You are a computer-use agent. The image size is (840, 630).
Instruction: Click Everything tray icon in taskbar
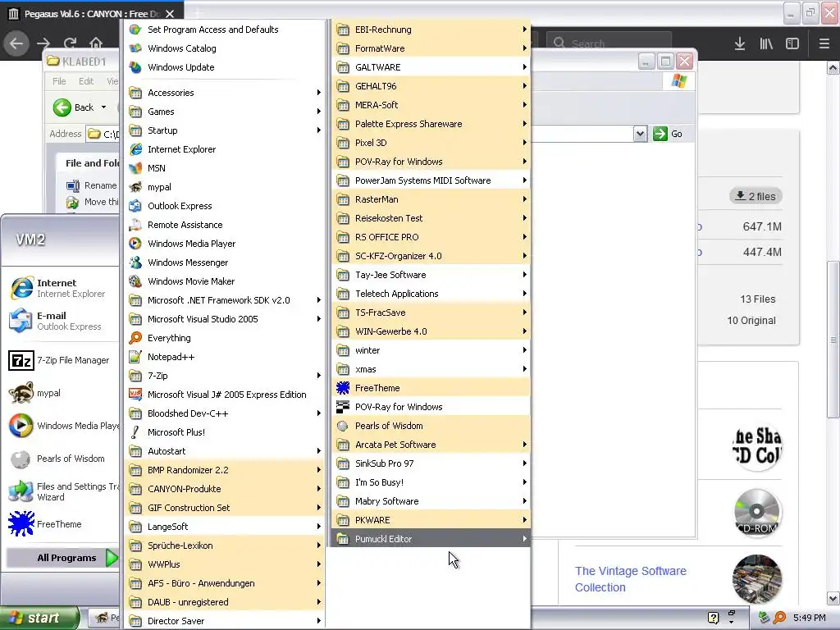point(779,618)
